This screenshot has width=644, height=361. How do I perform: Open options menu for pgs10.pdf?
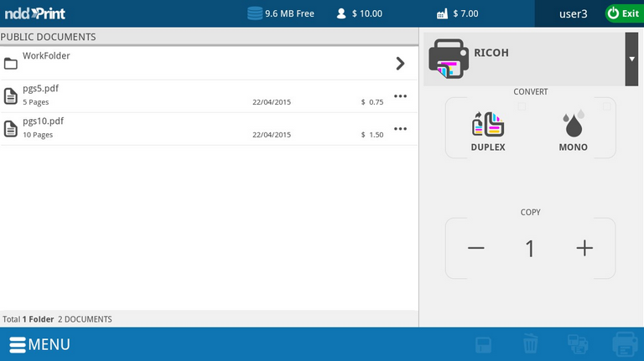(x=400, y=128)
